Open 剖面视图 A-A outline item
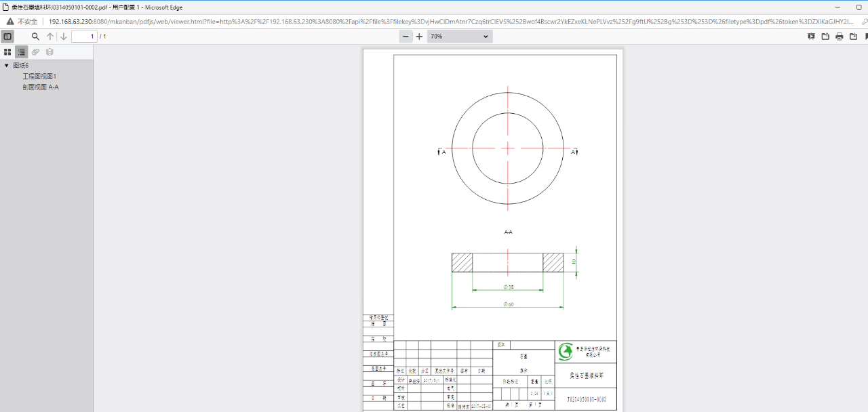This screenshot has height=412, width=868. pyautogui.click(x=41, y=87)
